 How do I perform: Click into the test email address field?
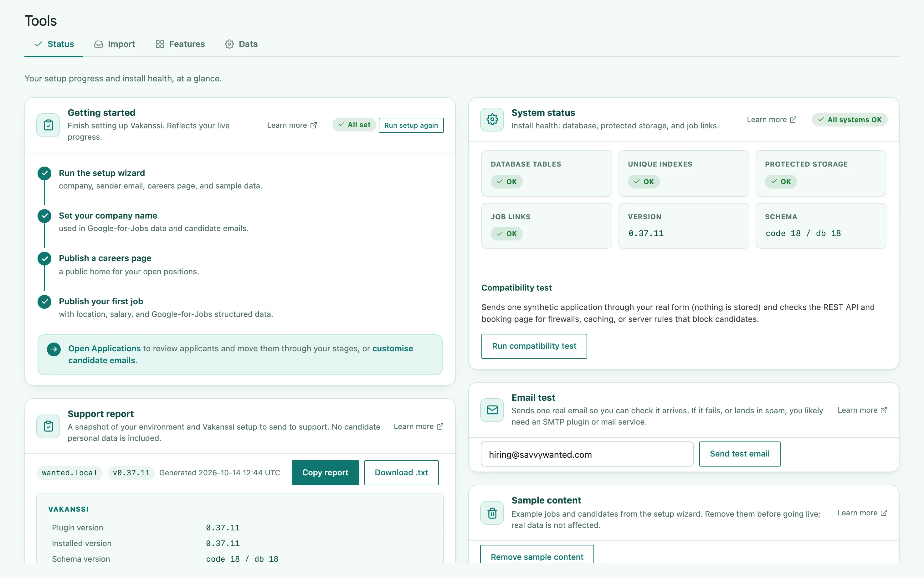(x=587, y=454)
